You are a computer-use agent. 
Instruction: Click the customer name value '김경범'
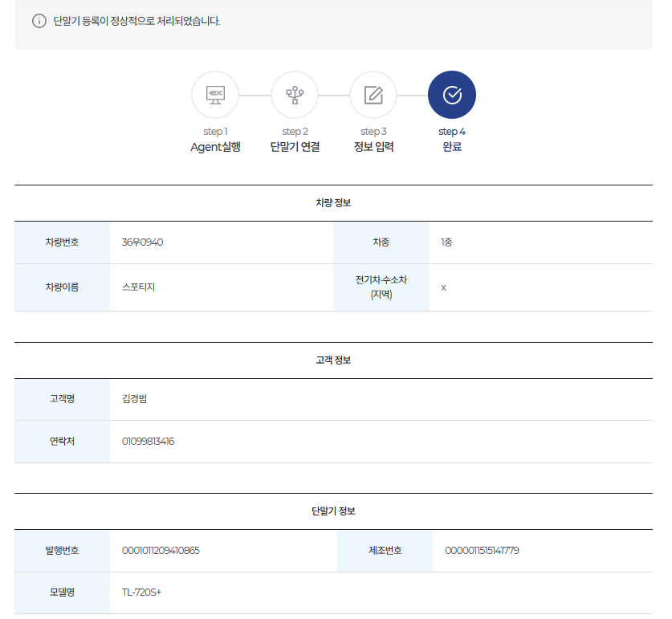point(135,399)
